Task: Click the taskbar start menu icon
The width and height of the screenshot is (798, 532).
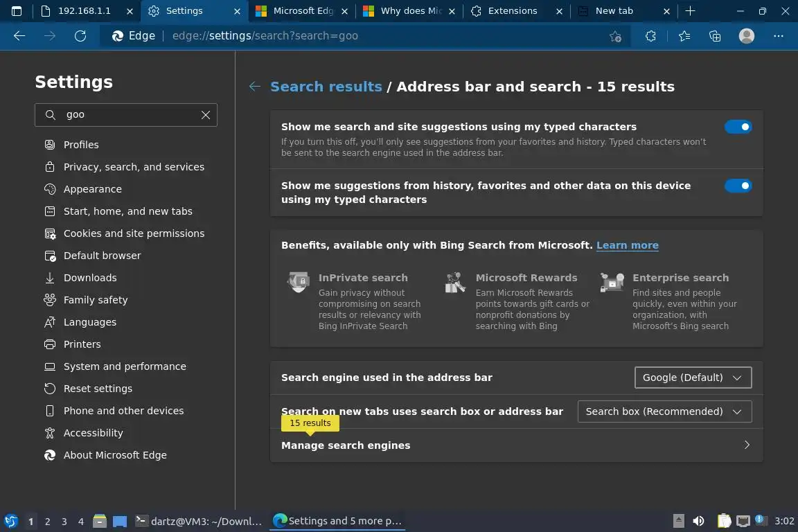Action: tap(10, 521)
